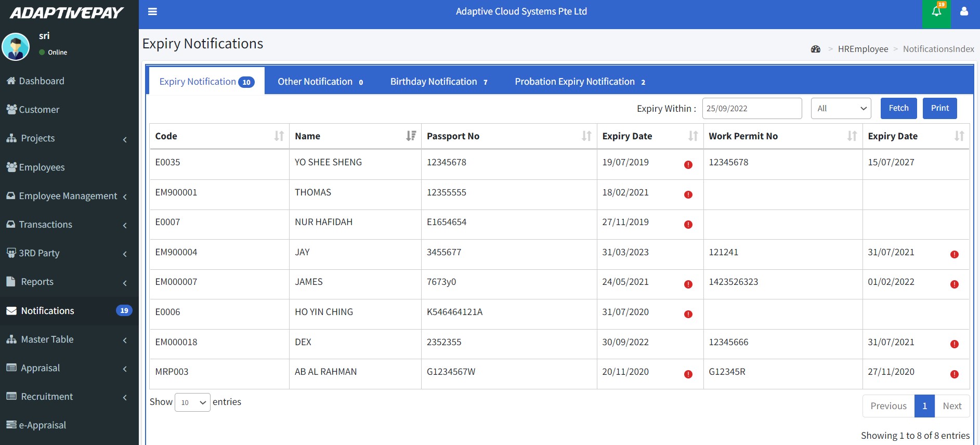This screenshot has width=980, height=445.
Task: Click employee code MRP003
Action: [172, 372]
